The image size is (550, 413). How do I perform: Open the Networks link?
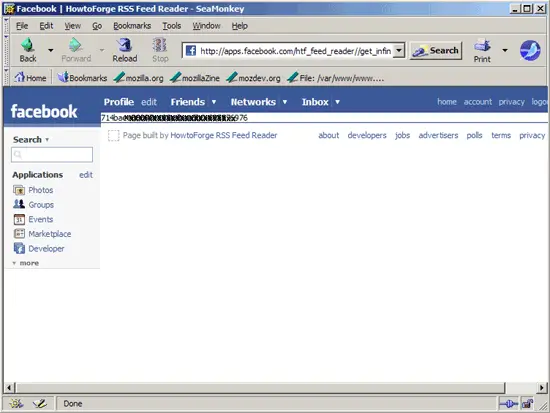tap(253, 102)
